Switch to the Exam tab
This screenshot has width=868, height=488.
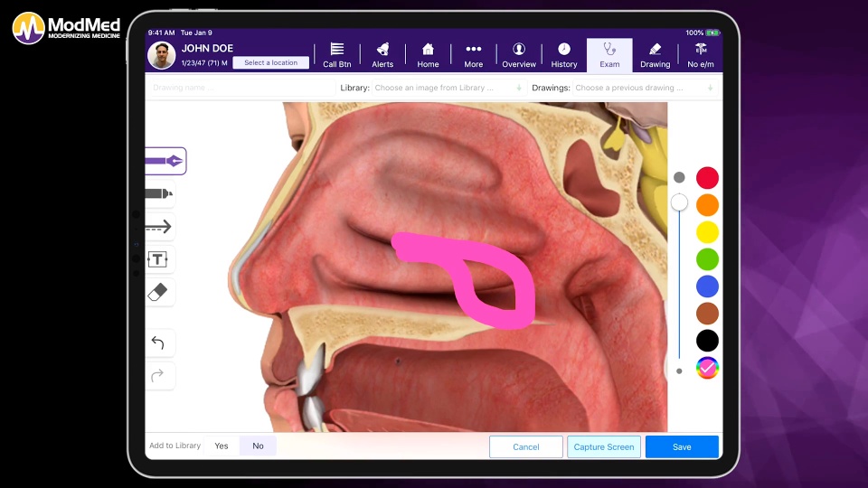(609, 55)
